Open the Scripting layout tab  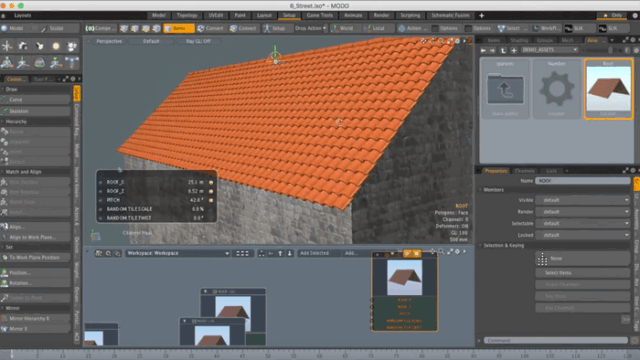(x=410, y=15)
